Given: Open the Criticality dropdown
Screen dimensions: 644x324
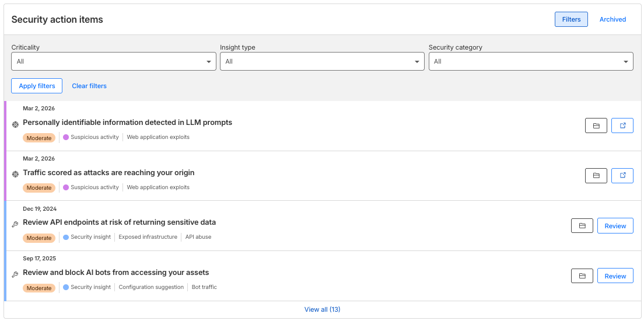Looking at the screenshot, I should pyautogui.click(x=114, y=61).
